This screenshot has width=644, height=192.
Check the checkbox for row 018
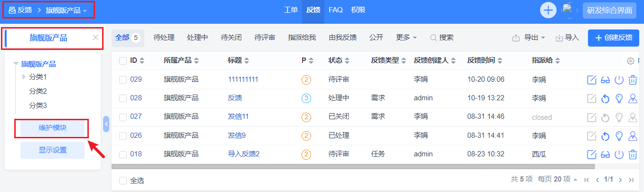[x=123, y=154]
